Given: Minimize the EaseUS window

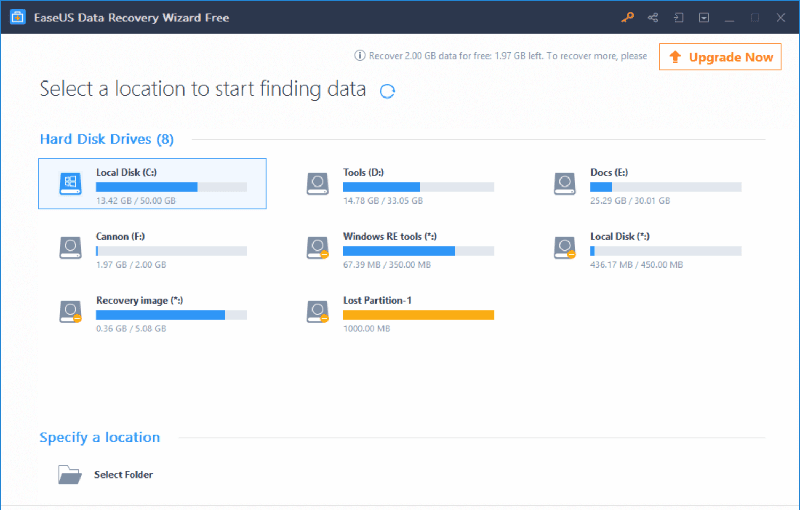Looking at the screenshot, I should (729, 17).
